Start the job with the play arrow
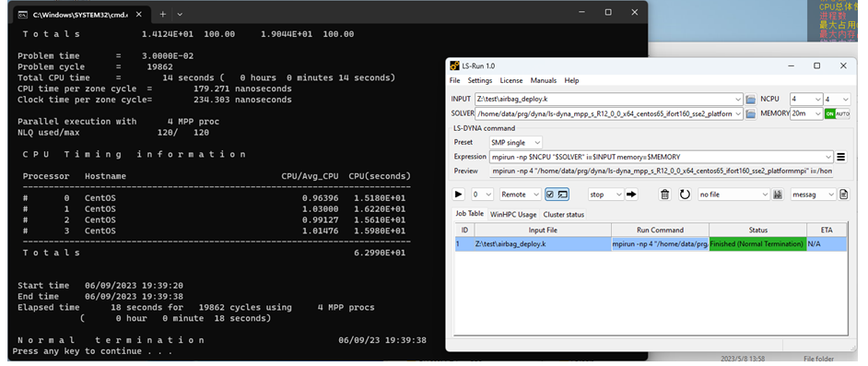This screenshot has width=868, height=366. 458,195
